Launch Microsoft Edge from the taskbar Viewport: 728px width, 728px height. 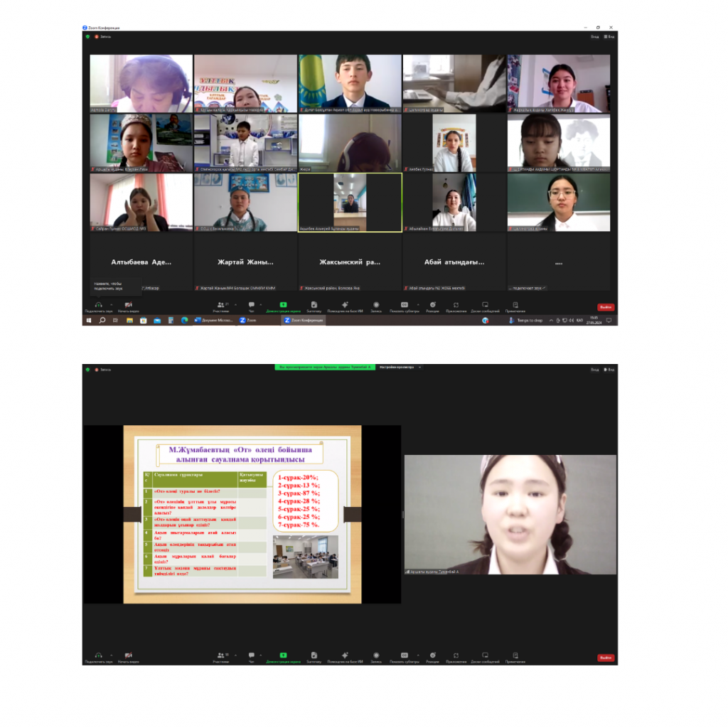click(184, 321)
